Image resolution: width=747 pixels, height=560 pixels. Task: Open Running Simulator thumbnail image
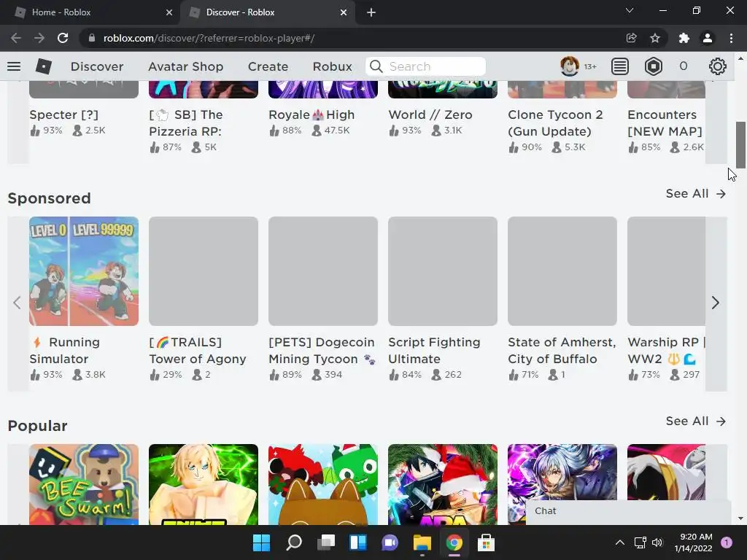(x=84, y=271)
